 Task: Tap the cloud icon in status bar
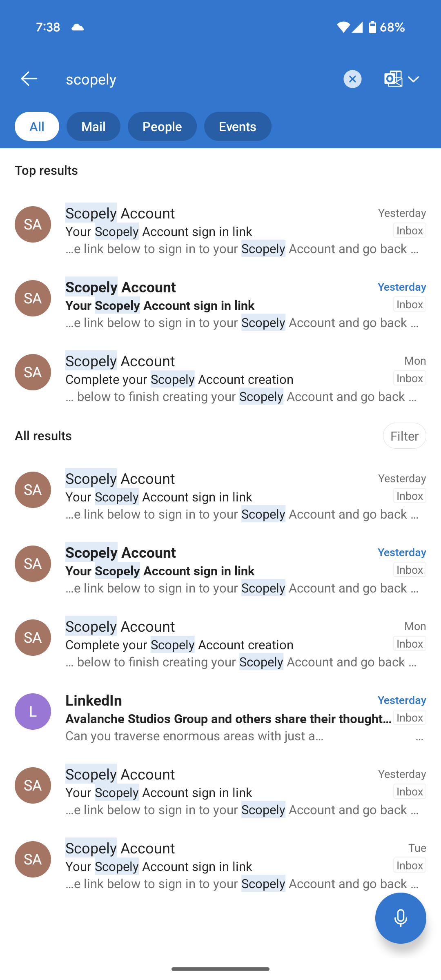(78, 27)
